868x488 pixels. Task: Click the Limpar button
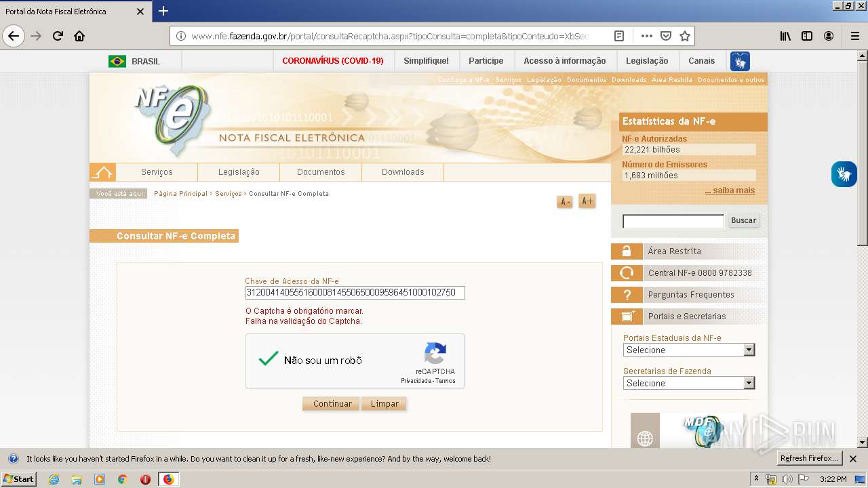point(384,403)
